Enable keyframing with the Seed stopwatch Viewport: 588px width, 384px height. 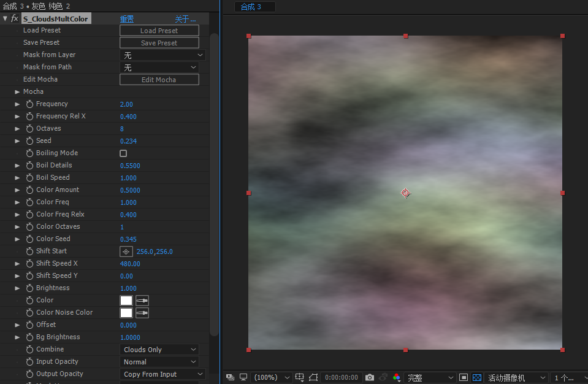click(29, 141)
